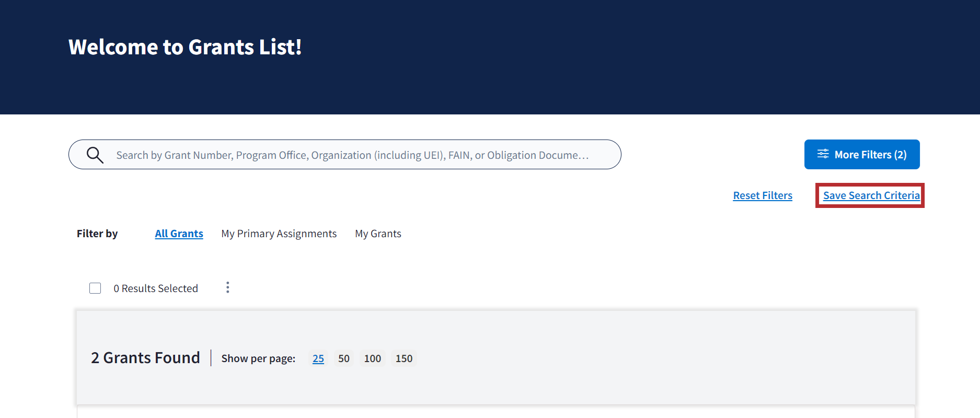Click the Filter by label
The height and width of the screenshot is (418, 980).
click(x=97, y=234)
